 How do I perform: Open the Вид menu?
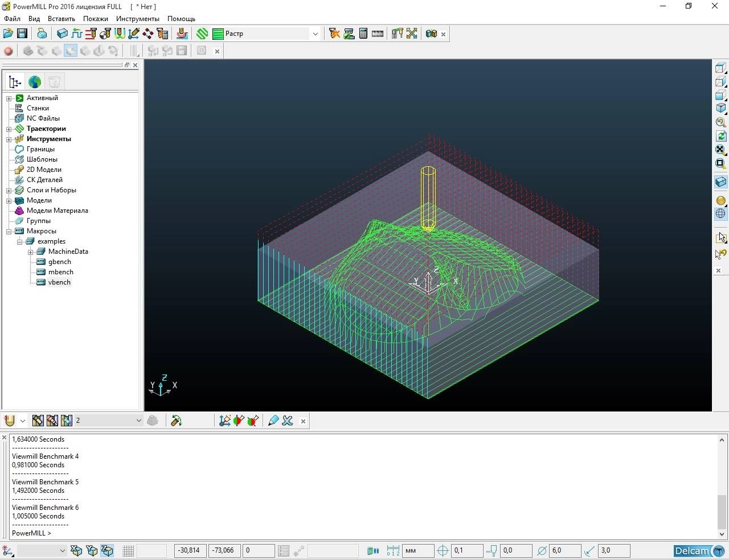tap(34, 19)
